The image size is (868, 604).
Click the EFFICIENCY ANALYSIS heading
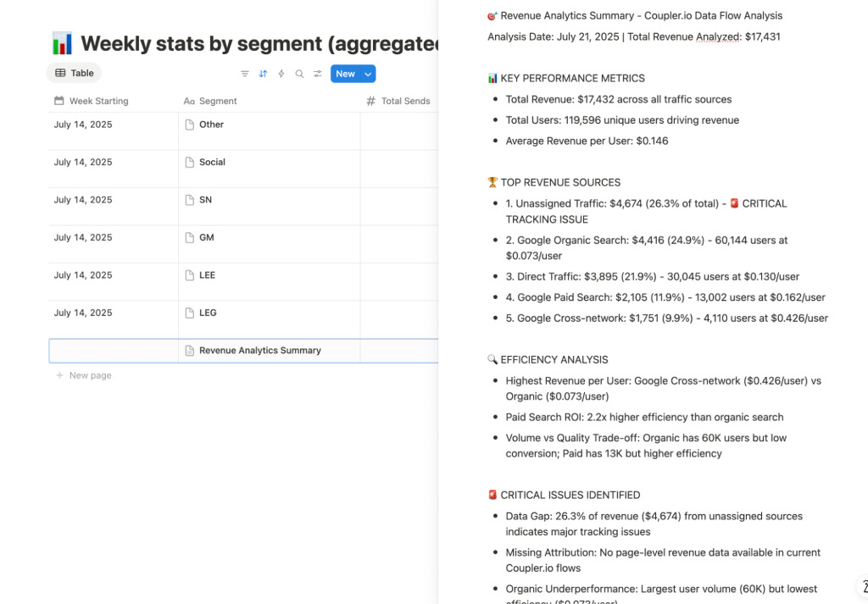coord(548,359)
